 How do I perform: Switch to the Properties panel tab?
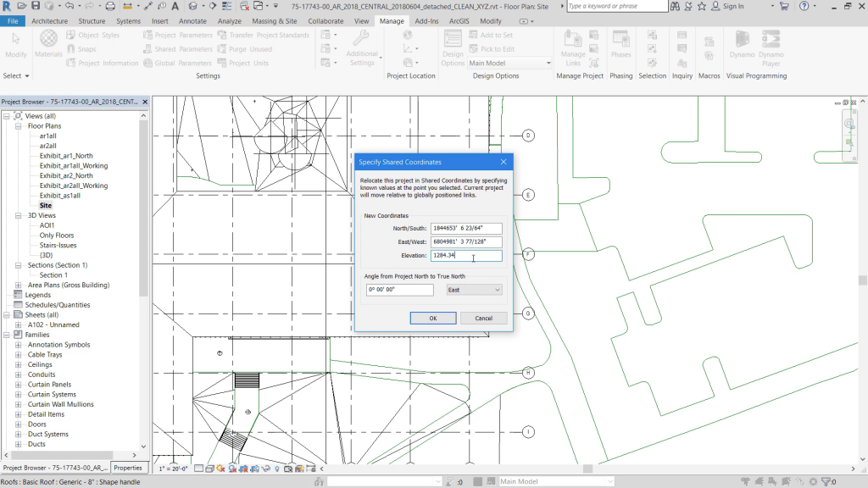click(x=128, y=468)
